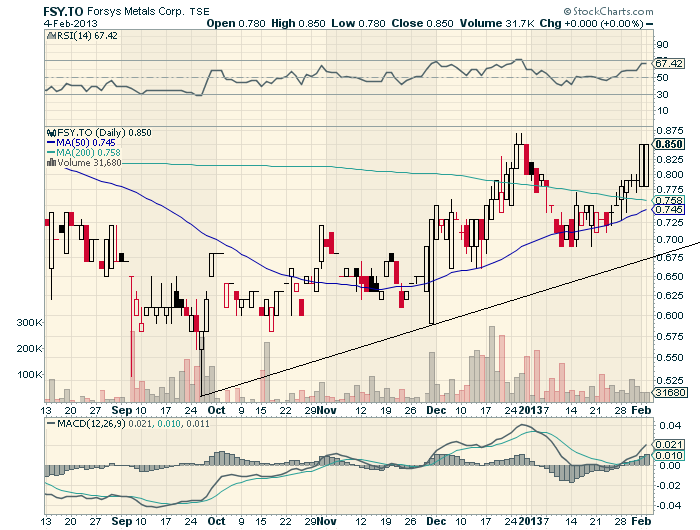700x530 pixels.
Task: Click the Volume 31,680 legend entry
Action: tap(89, 163)
